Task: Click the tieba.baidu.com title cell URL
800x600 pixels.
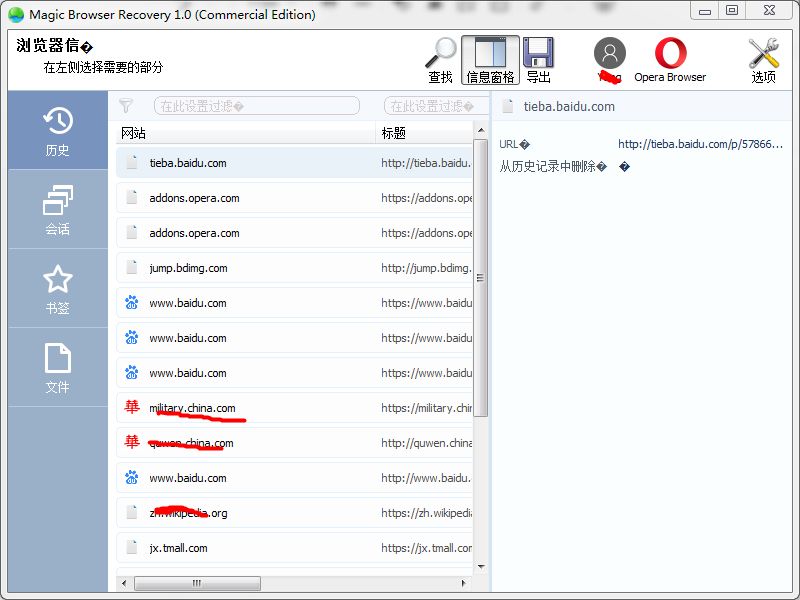Action: pyautogui.click(x=426, y=163)
